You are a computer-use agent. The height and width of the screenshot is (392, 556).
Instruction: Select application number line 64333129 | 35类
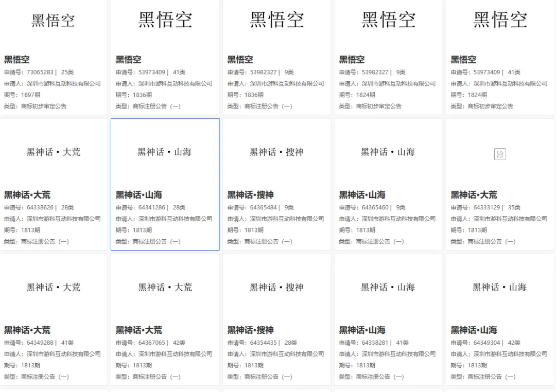click(x=486, y=208)
